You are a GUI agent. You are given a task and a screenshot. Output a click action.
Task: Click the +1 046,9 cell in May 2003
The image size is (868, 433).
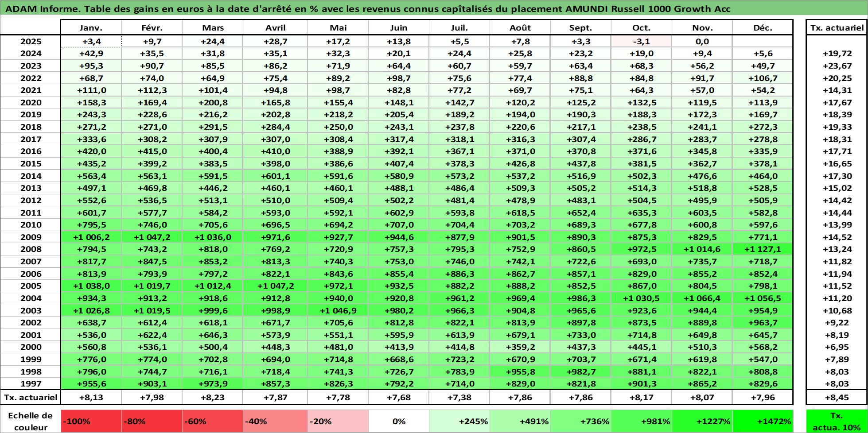338,310
